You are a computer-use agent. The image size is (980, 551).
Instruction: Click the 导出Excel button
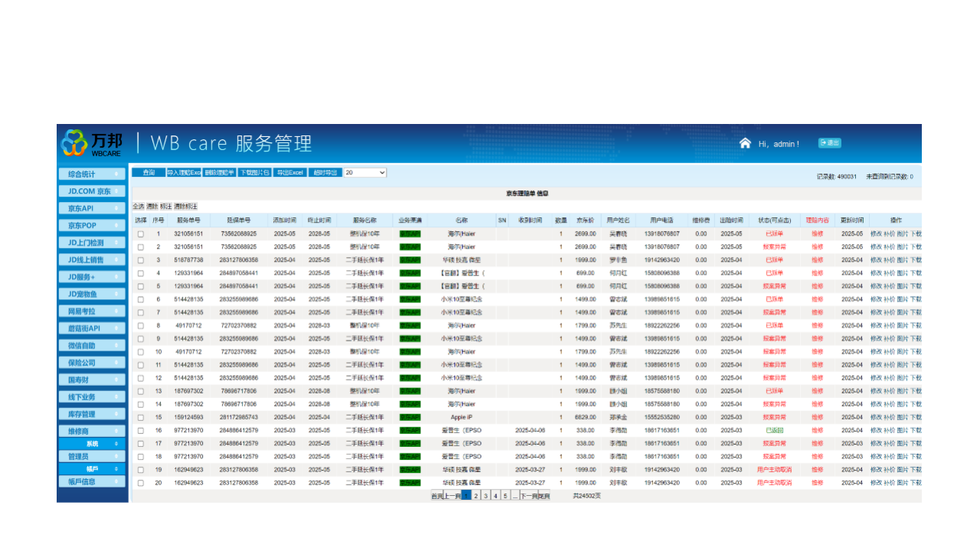[290, 173]
